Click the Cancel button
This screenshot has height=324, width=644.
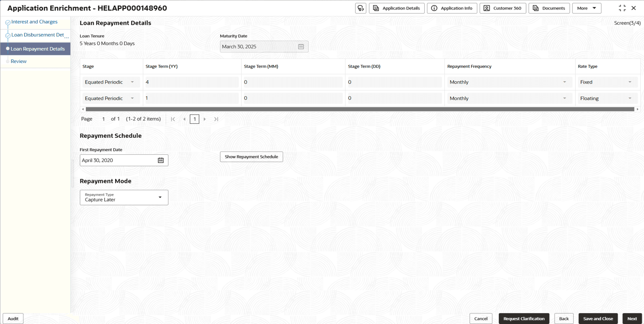481,319
